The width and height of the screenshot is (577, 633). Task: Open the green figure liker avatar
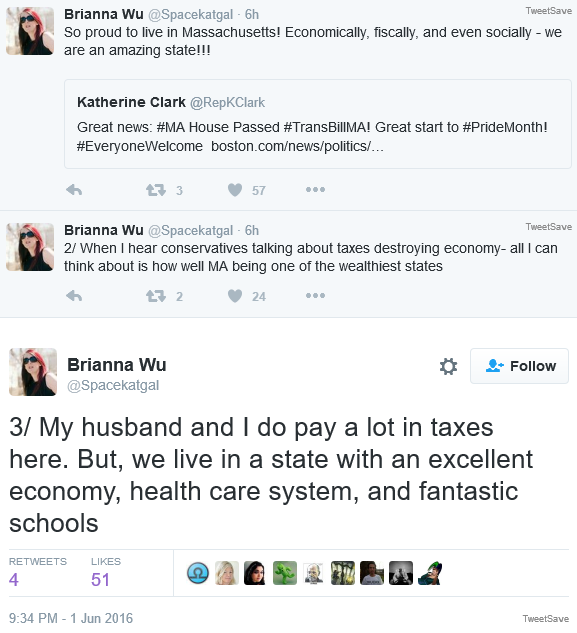pyautogui.click(x=285, y=573)
